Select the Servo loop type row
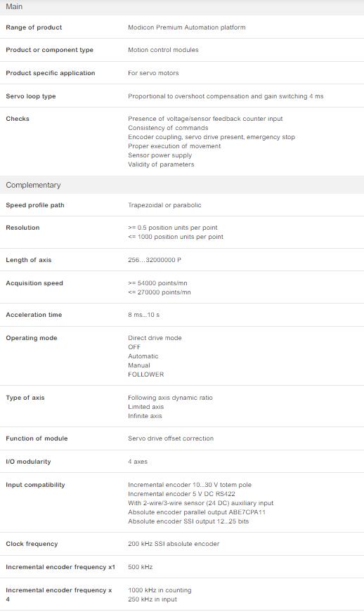This screenshot has width=364, height=612. point(182,96)
